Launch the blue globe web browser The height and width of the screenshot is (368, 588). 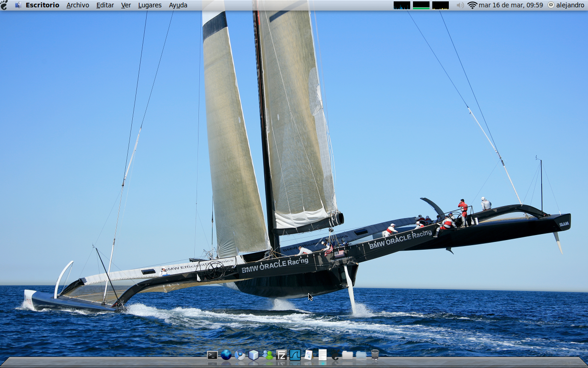click(x=226, y=355)
